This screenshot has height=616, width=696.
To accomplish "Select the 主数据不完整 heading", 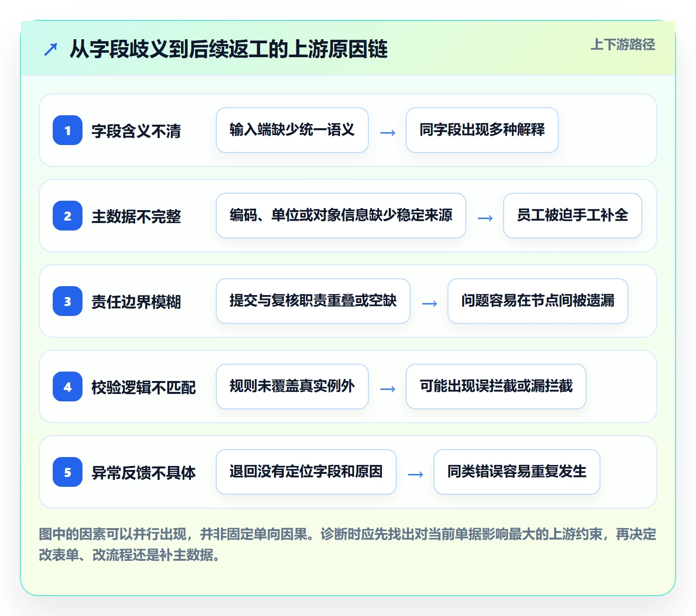I will tap(136, 217).
